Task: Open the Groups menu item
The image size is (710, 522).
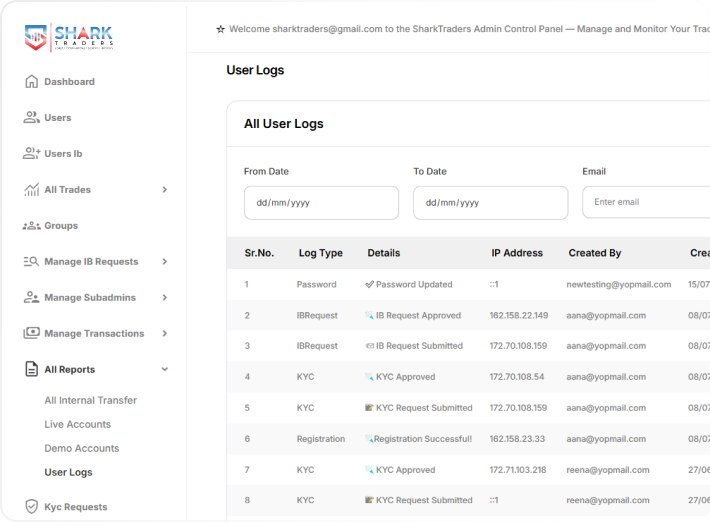Action: coord(61,225)
